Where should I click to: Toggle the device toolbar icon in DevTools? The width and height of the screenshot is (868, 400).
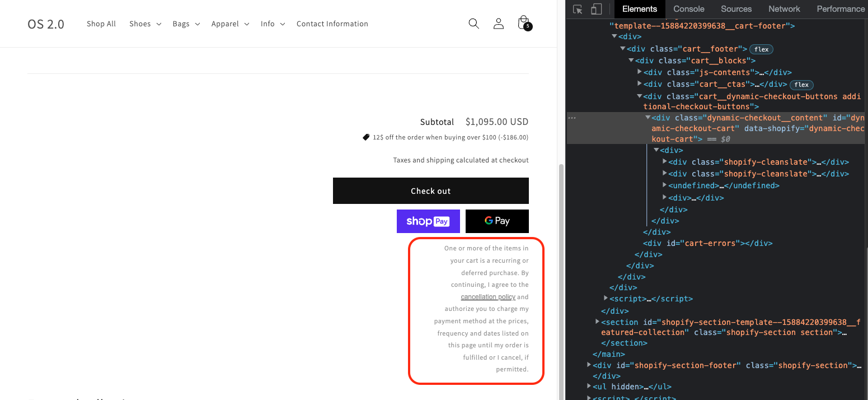(x=595, y=9)
